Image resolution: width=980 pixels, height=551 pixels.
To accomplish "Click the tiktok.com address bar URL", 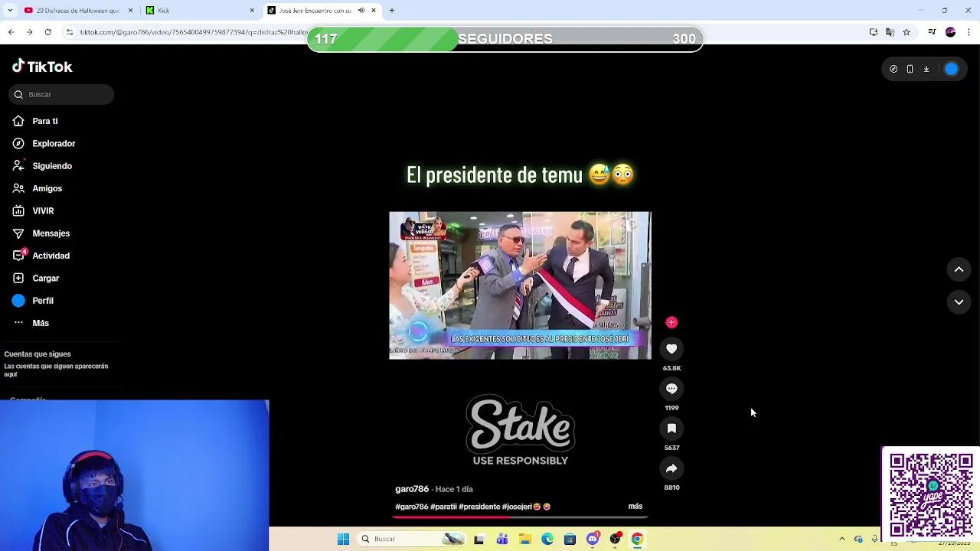I will [193, 32].
